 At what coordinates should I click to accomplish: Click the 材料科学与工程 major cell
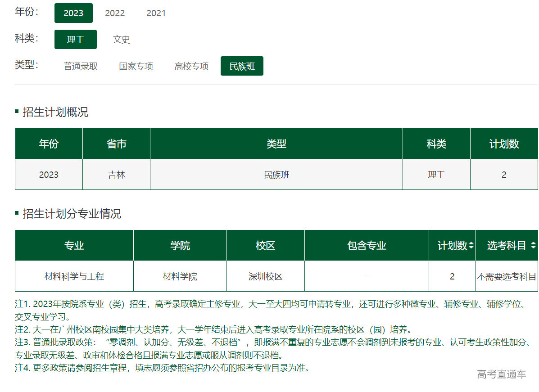(74, 276)
